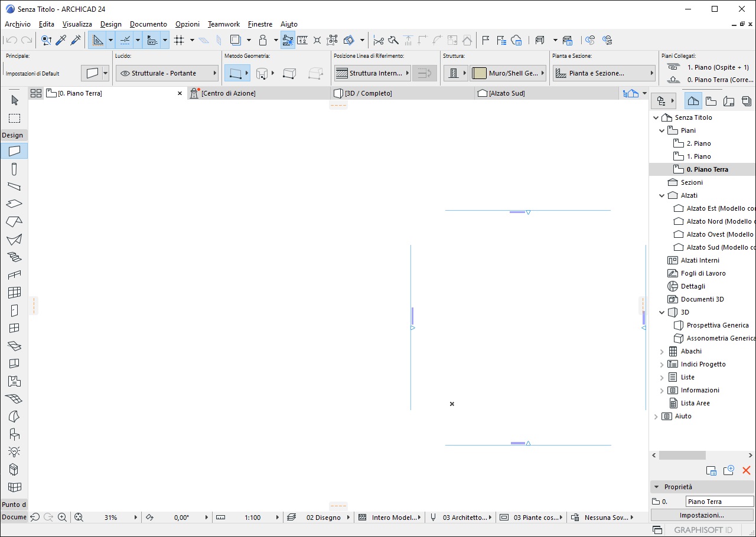
Task: Open the 1. Piano story in Navigator
Action: tap(699, 156)
